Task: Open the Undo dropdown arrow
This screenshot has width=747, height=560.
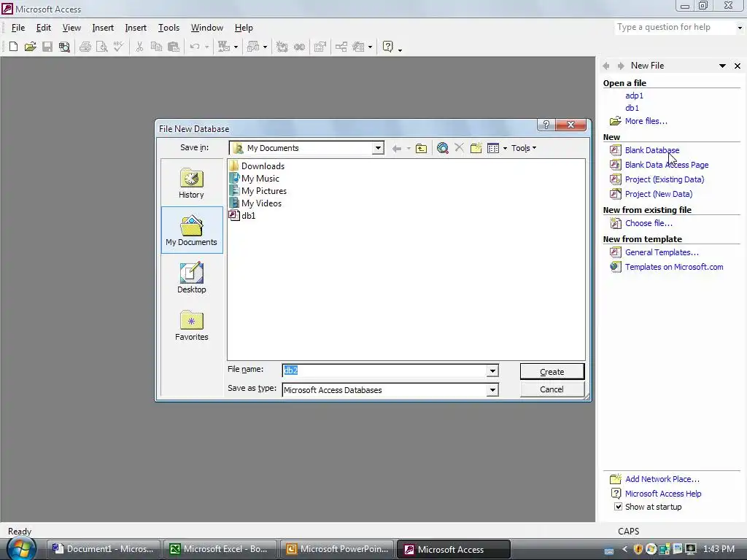Action: (x=206, y=47)
